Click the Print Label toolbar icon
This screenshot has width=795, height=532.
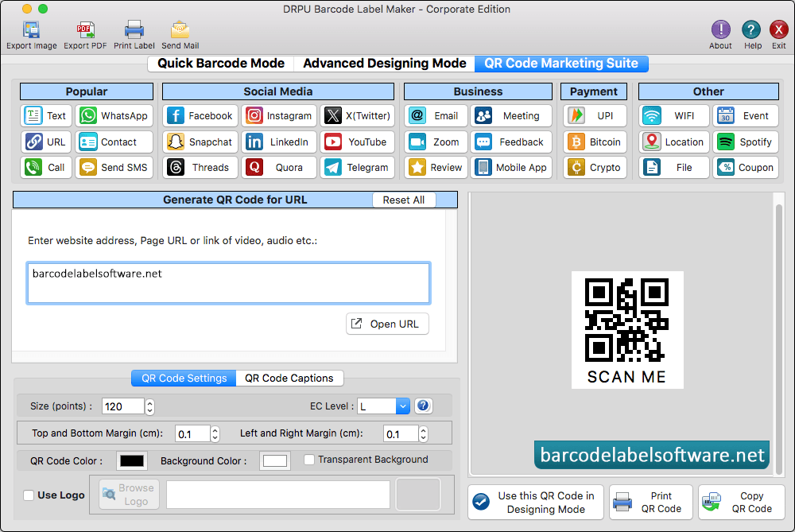click(x=134, y=30)
